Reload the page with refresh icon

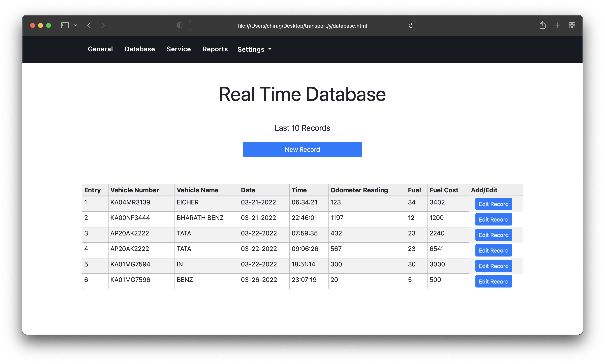coord(411,25)
